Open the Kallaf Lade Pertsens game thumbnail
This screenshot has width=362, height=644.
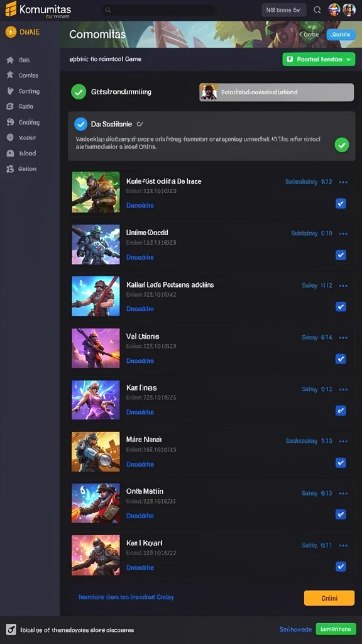96,296
